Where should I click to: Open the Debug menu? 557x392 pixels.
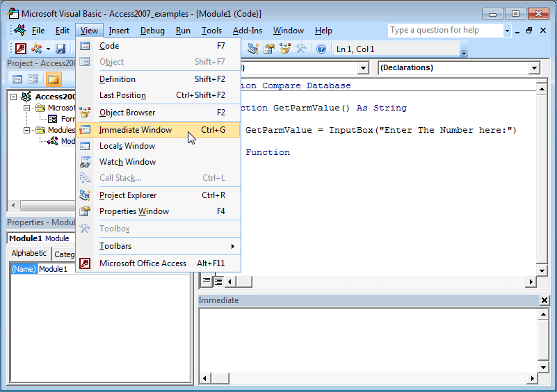152,31
